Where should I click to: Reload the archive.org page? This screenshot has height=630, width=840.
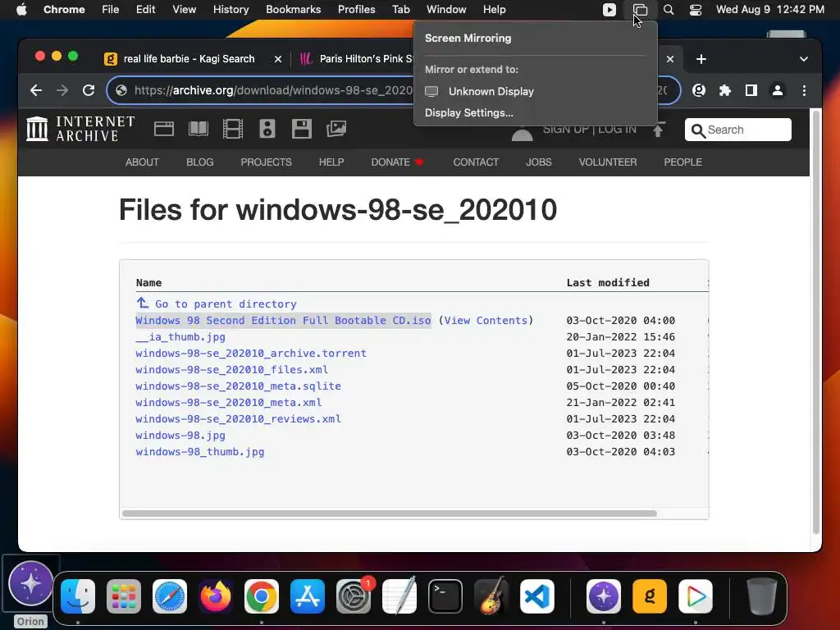pyautogui.click(x=89, y=90)
